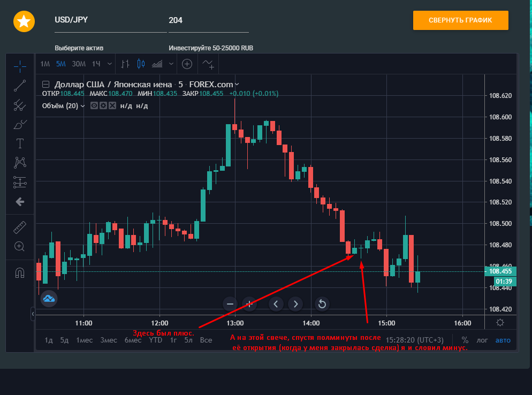This screenshot has height=395, width=532.
Task: Select the text annotation tool
Action: pyautogui.click(x=20, y=143)
